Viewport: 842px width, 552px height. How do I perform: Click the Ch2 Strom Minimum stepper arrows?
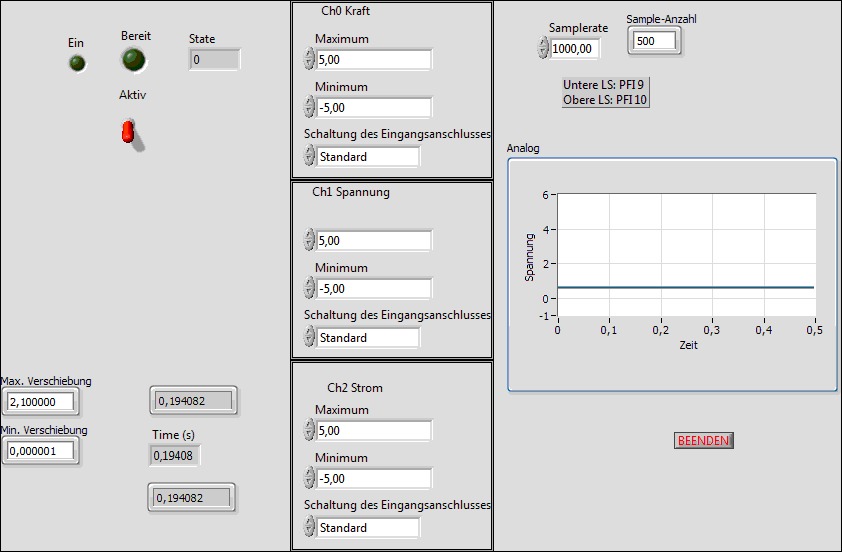[x=309, y=477]
